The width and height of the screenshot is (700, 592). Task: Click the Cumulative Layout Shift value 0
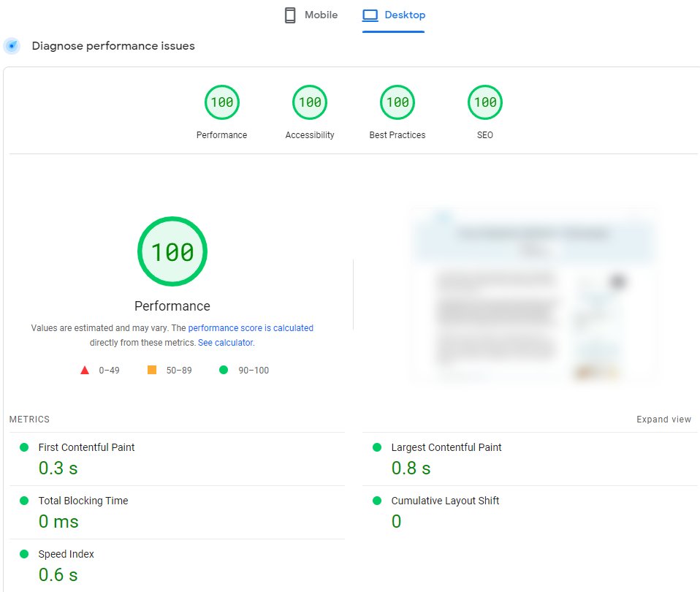coord(397,521)
